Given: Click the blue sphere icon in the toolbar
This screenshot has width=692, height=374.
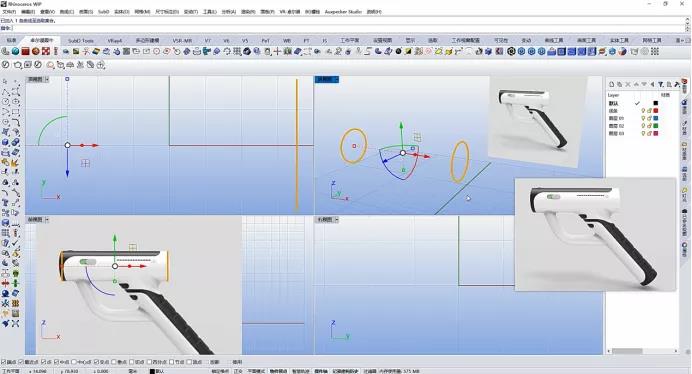Looking at the screenshot, I should (15, 52).
